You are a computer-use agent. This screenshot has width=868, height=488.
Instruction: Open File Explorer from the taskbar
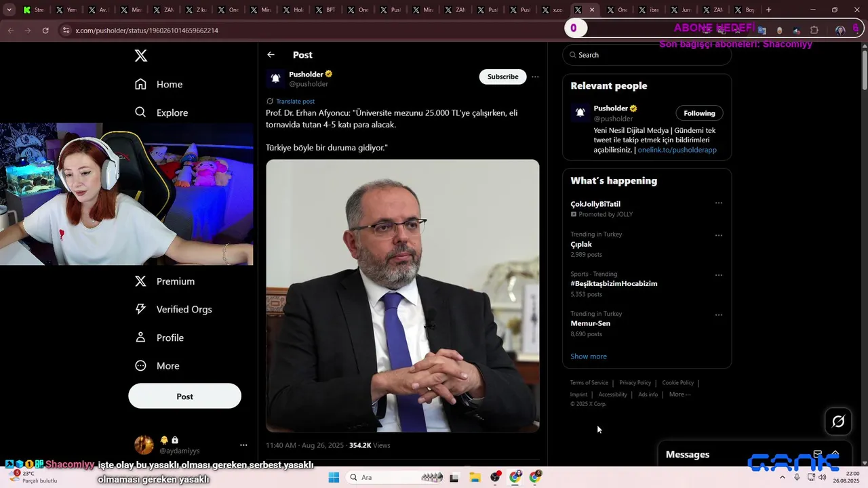coord(475,477)
